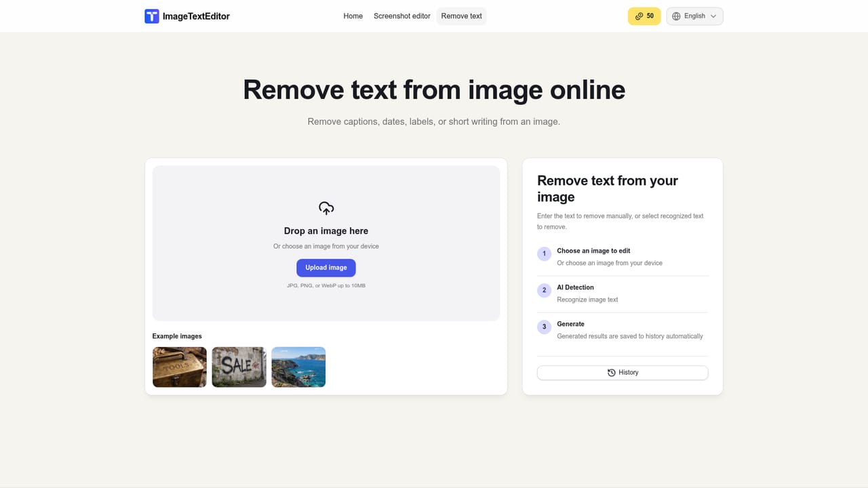
Task: Click the cloud upload icon
Action: (326, 208)
